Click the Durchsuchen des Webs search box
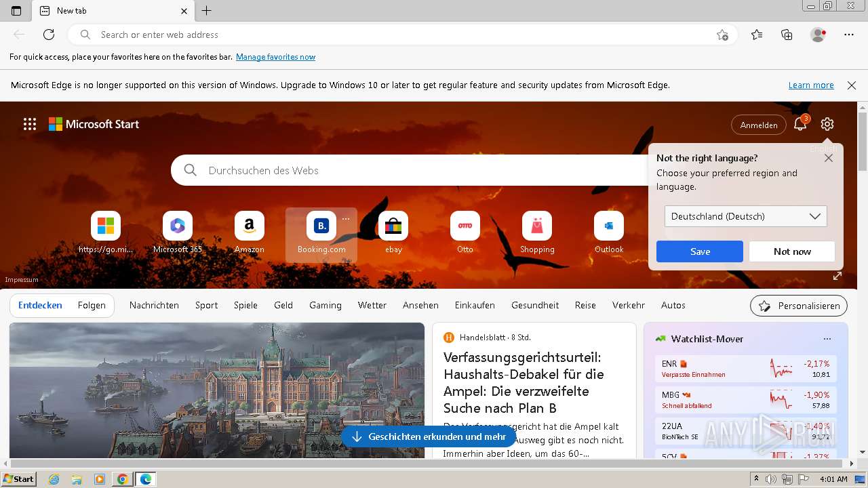Screen dimensions: 868x488 tap(426, 170)
